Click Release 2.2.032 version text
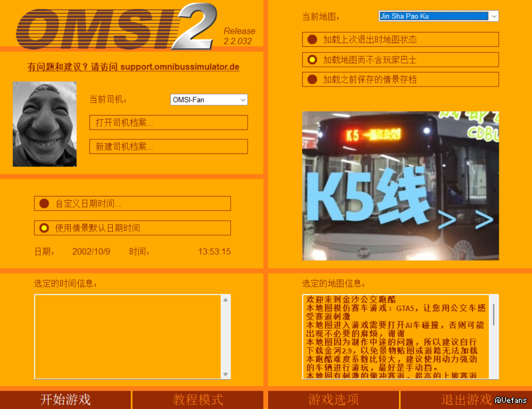The width and height of the screenshot is (532, 409). [240, 36]
